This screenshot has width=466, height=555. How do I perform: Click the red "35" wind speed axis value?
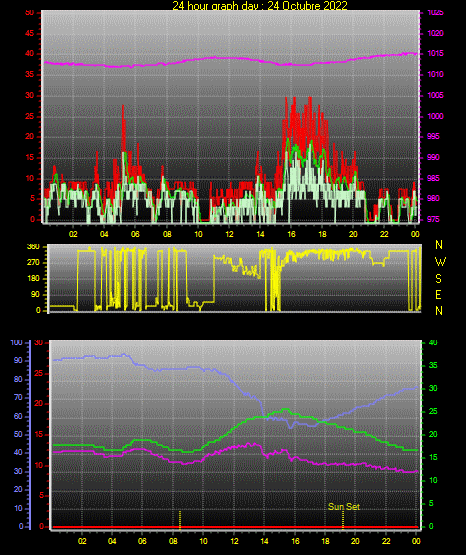(x=30, y=74)
